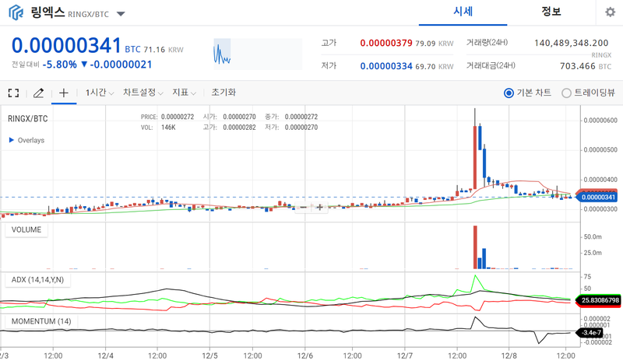Click the chart zoom-out minus icon
The width and height of the screenshot is (623, 364).
(303, 207)
